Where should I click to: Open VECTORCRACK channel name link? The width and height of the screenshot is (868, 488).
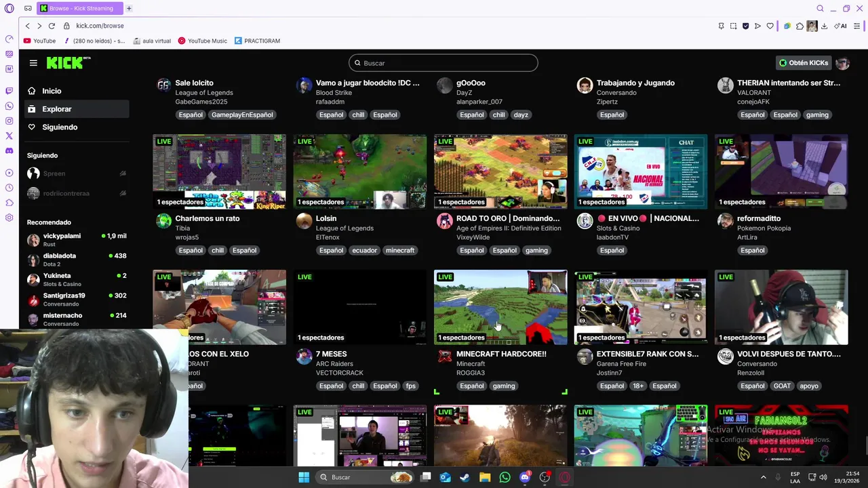pos(340,373)
